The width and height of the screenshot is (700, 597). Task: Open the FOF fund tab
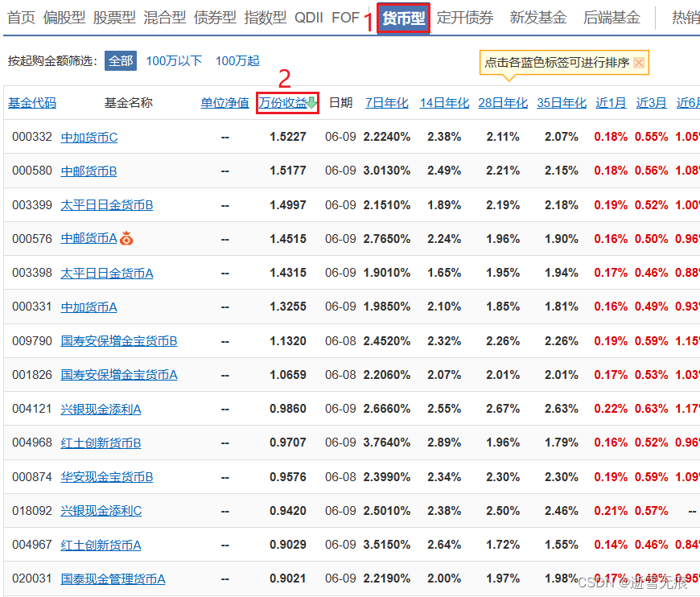coord(345,18)
